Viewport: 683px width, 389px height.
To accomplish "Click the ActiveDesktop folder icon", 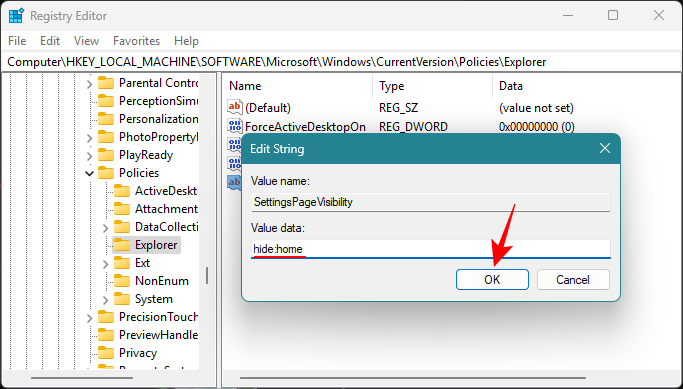I will click(122, 191).
